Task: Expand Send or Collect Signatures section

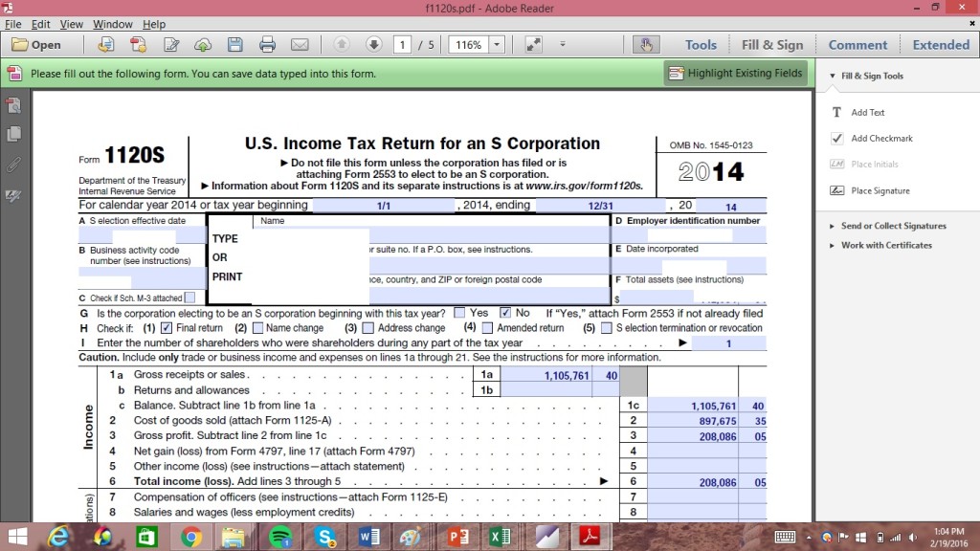Action: coord(832,226)
